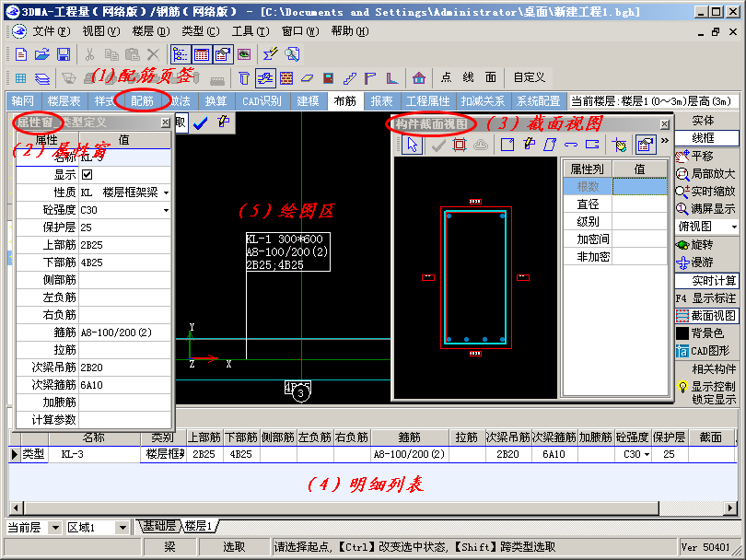Click the hand pick tool in section view
This screenshot has width=746, height=560.
[620, 145]
